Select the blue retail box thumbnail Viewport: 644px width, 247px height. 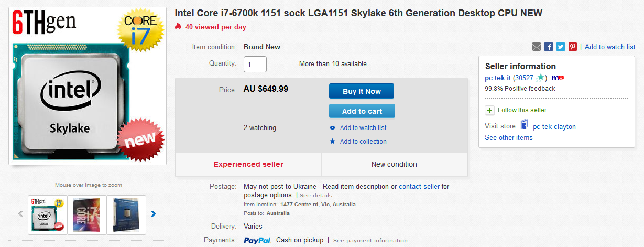pos(126,214)
